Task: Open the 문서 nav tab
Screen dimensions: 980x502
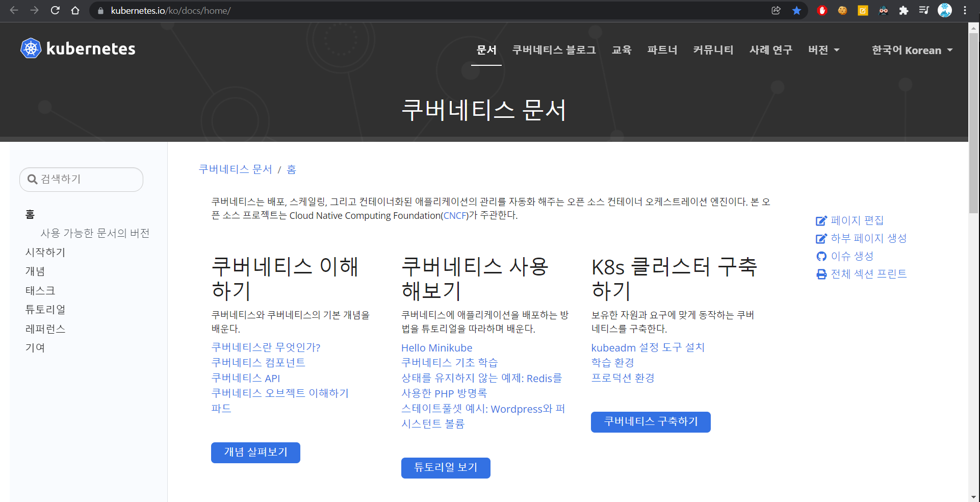Action: tap(486, 50)
